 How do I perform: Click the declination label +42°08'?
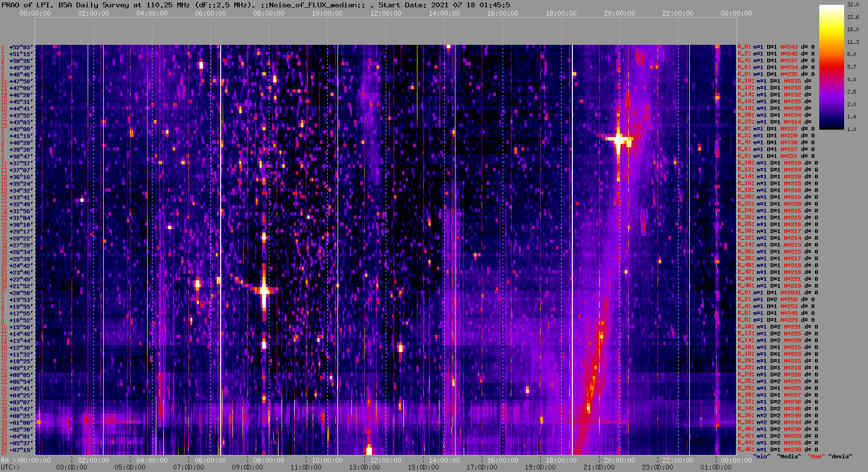[21, 129]
